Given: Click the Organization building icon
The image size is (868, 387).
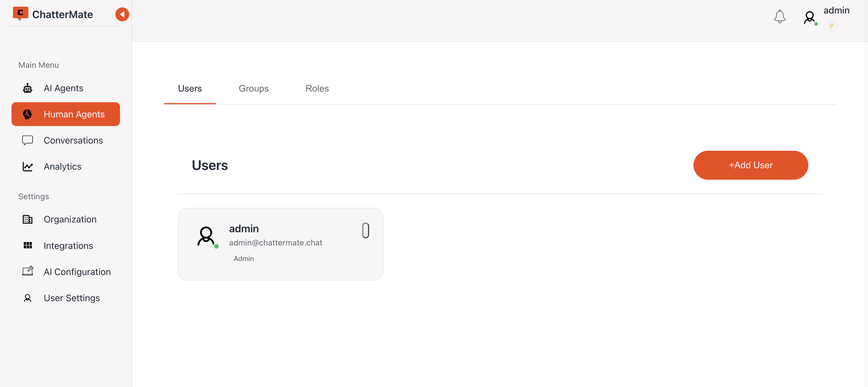Looking at the screenshot, I should click(27, 219).
